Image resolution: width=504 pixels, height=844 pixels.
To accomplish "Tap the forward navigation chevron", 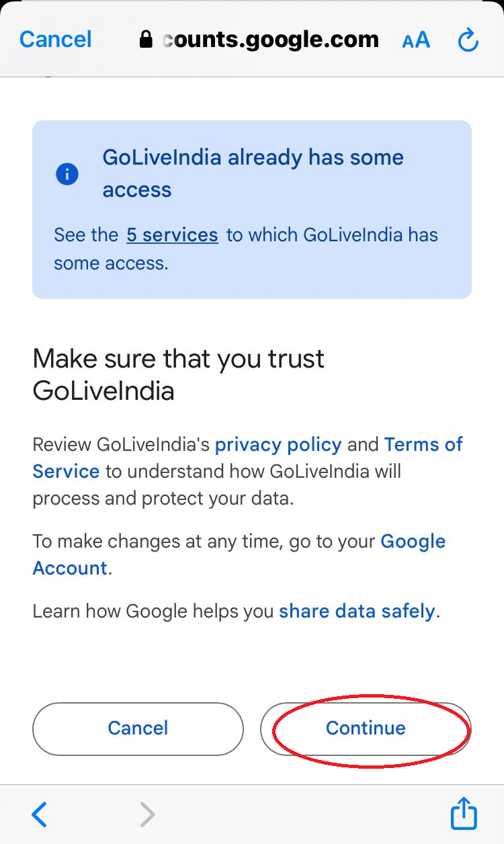I will (147, 815).
